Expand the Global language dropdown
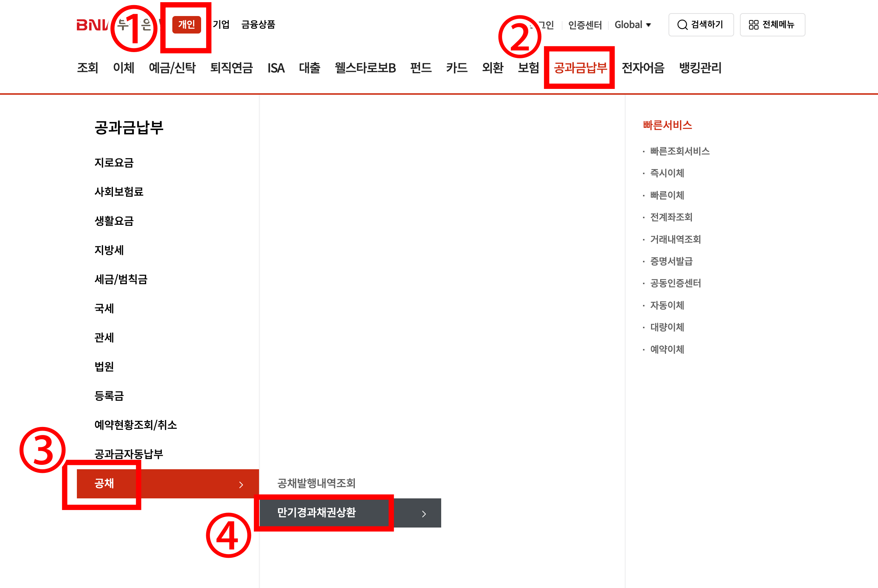Viewport: 878px width, 588px height. point(632,25)
